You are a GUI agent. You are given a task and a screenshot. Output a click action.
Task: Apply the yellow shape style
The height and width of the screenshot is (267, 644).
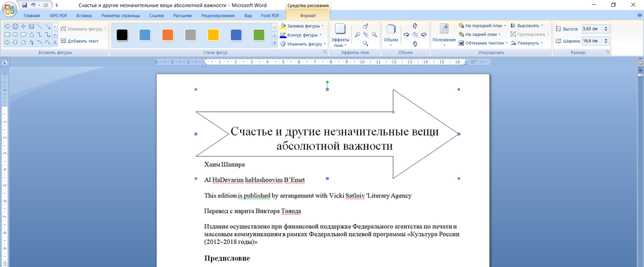pyautogui.click(x=213, y=35)
